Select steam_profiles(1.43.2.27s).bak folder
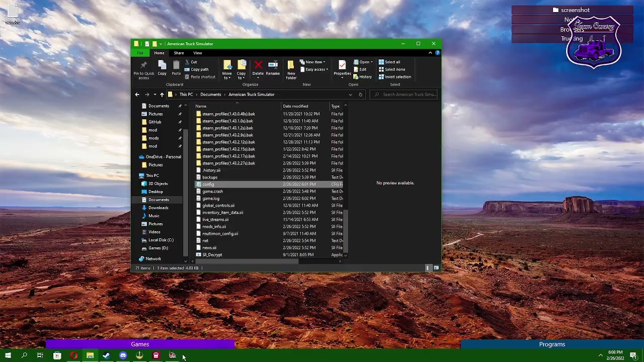Image resolution: width=644 pixels, height=362 pixels. (228, 163)
